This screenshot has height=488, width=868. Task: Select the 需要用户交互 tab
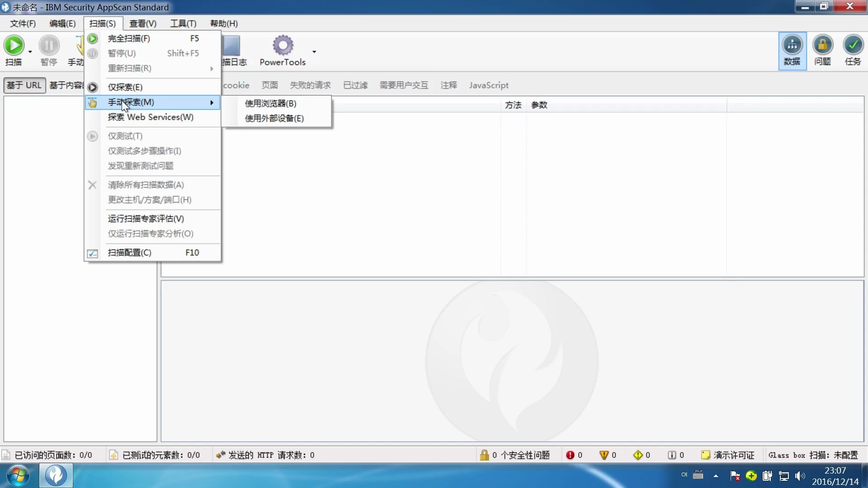[x=404, y=85]
